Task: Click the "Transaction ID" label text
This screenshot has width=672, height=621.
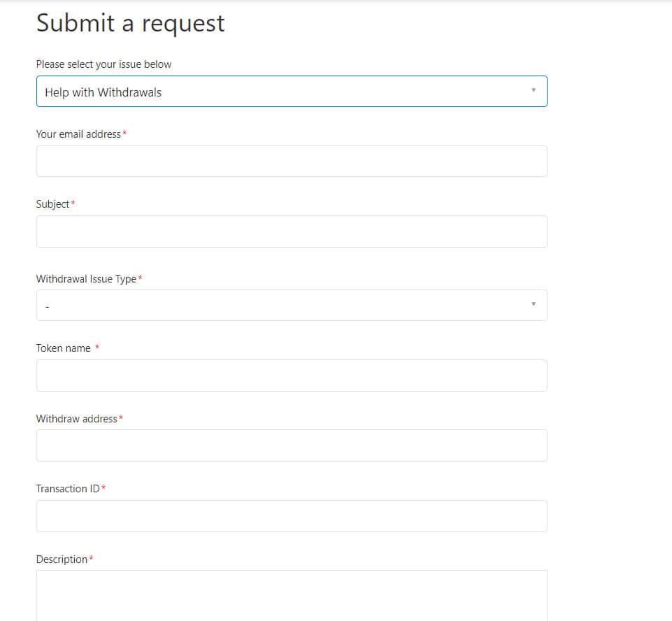Action: pyautogui.click(x=68, y=489)
